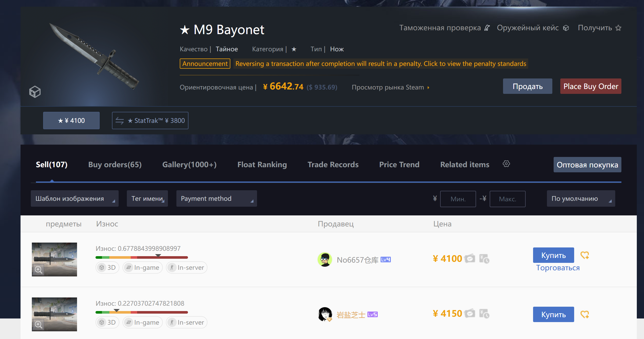Click the payment card icon beside ¥ 4100
Image resolution: width=644 pixels, height=339 pixels.
470,258
